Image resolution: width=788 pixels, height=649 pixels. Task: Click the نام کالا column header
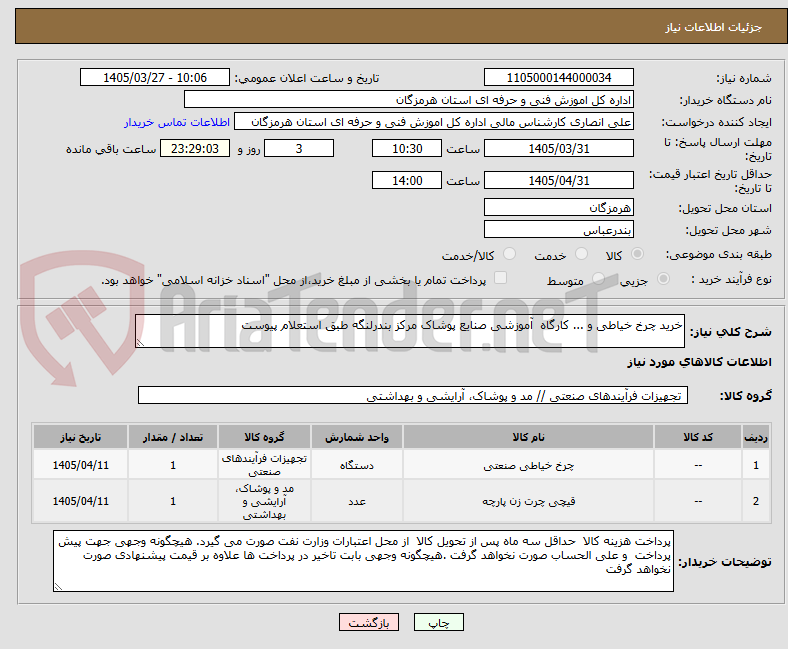(528, 437)
